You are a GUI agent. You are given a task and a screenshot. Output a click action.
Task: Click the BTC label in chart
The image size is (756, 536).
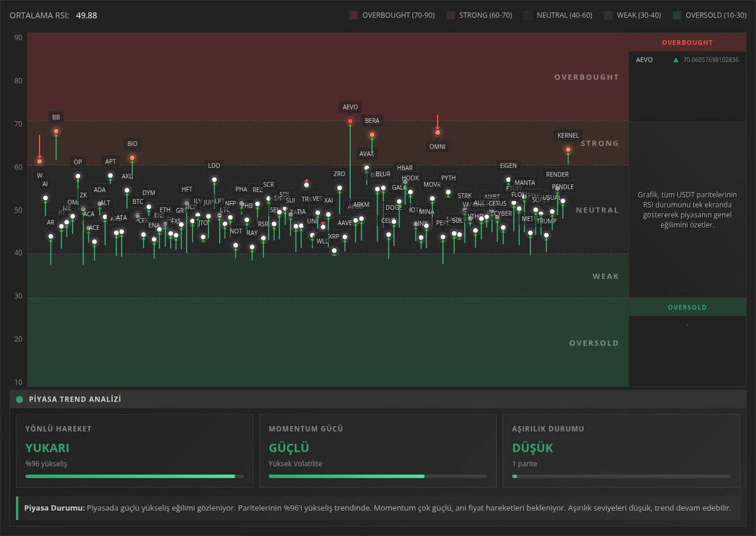[x=138, y=202]
